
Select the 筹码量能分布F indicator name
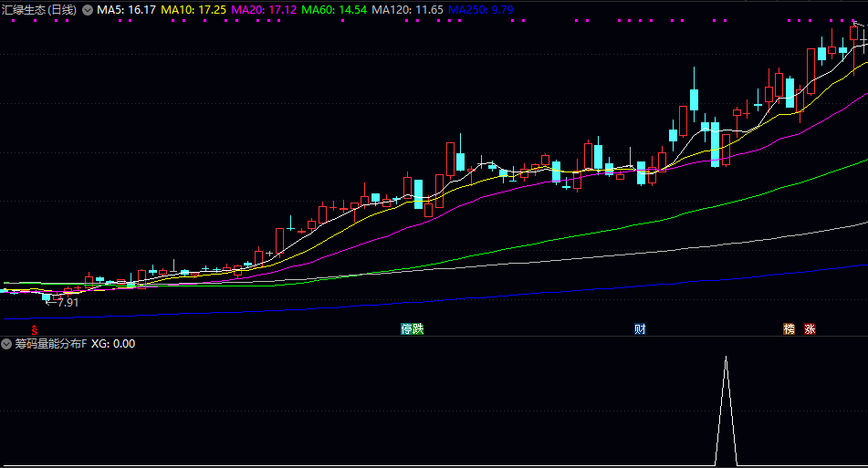click(50, 344)
